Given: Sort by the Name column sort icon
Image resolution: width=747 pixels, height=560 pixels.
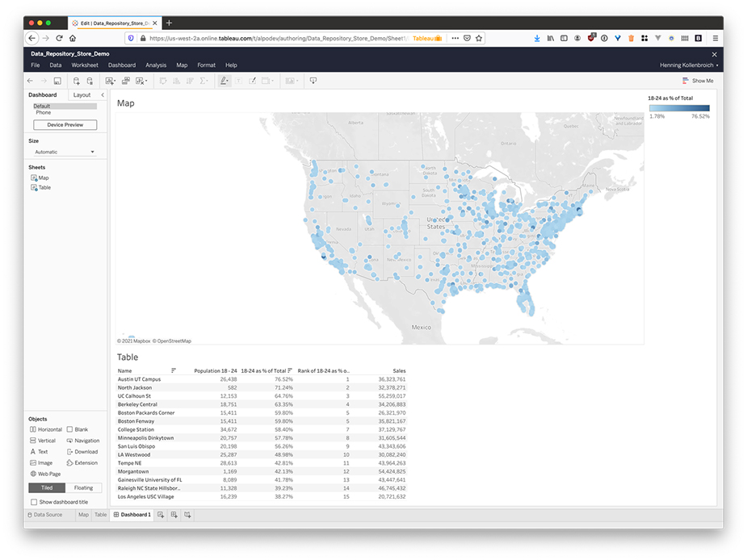Looking at the screenshot, I should tap(174, 370).
